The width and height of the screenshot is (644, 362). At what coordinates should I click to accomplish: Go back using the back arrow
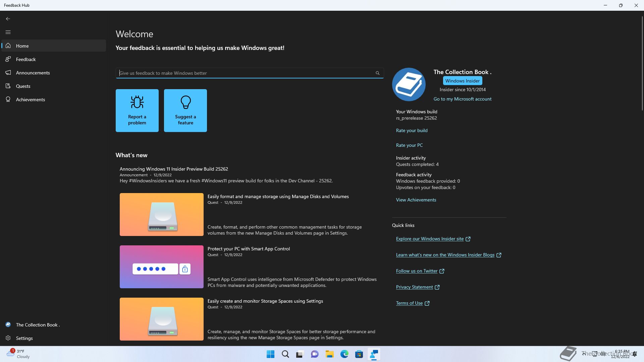click(x=8, y=19)
